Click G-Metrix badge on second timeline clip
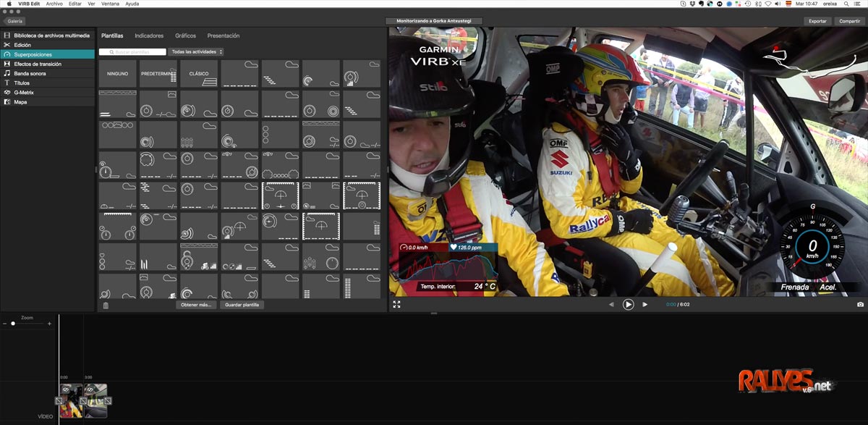This screenshot has width=868, height=425. 88,388
